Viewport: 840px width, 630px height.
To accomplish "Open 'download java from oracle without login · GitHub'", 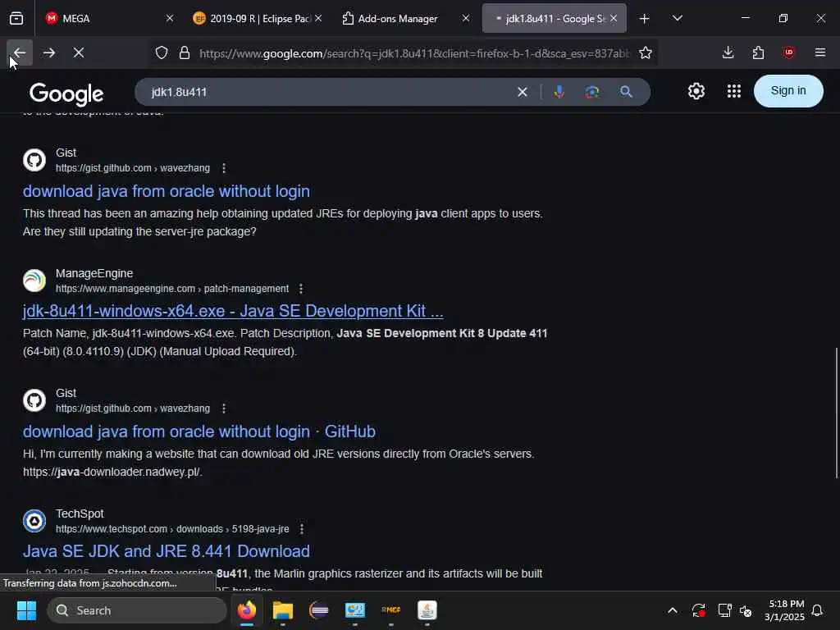I will click(199, 431).
